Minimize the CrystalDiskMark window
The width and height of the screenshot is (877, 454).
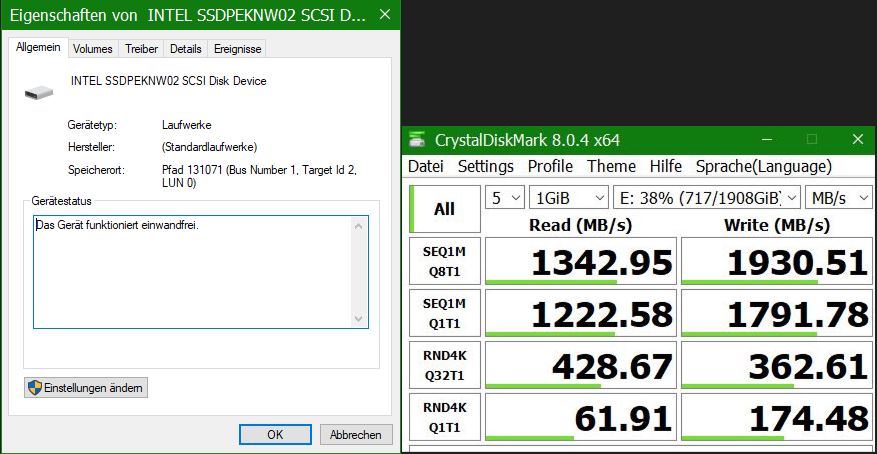767,139
